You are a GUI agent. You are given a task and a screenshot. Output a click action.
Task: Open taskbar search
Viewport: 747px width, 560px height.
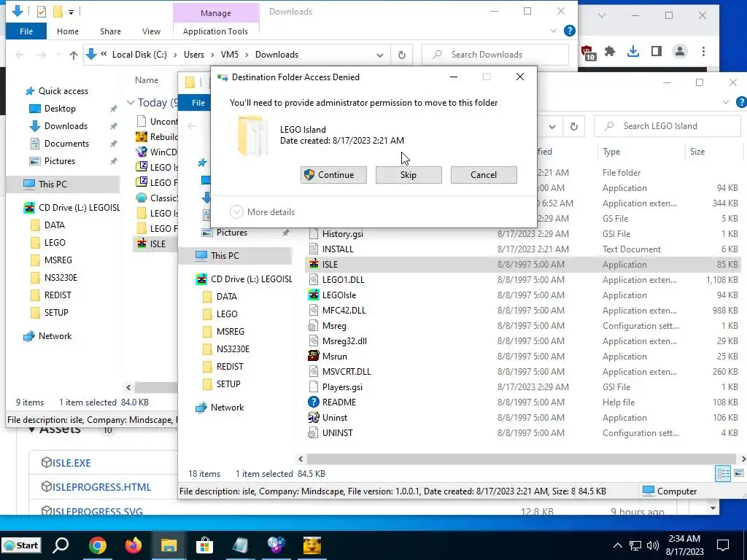click(x=61, y=545)
